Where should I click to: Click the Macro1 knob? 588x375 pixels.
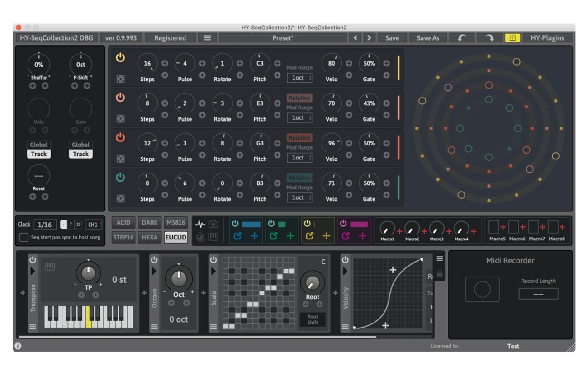click(387, 229)
